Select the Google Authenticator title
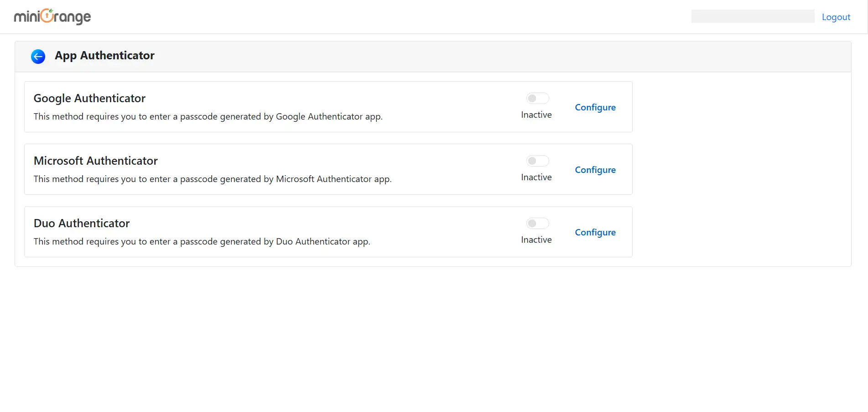 tap(89, 99)
